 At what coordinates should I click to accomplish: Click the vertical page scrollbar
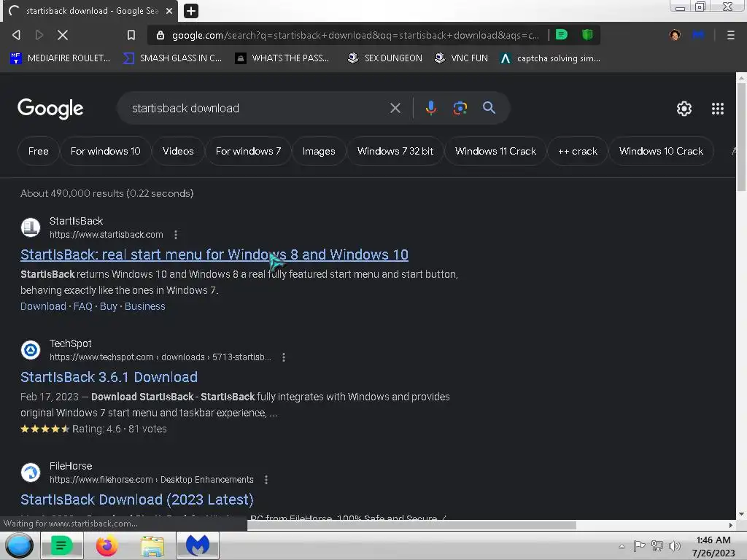(x=741, y=137)
